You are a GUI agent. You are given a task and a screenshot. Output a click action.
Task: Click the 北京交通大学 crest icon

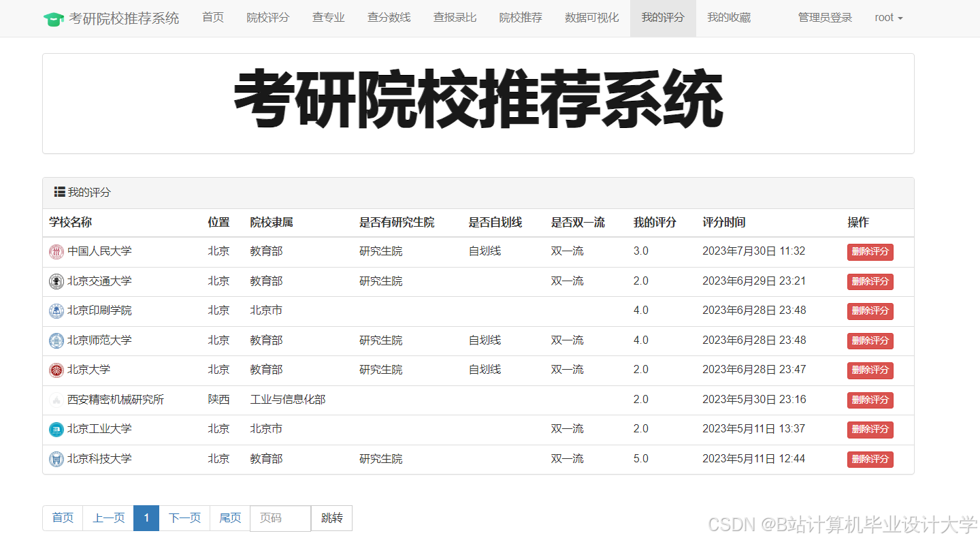pyautogui.click(x=56, y=281)
